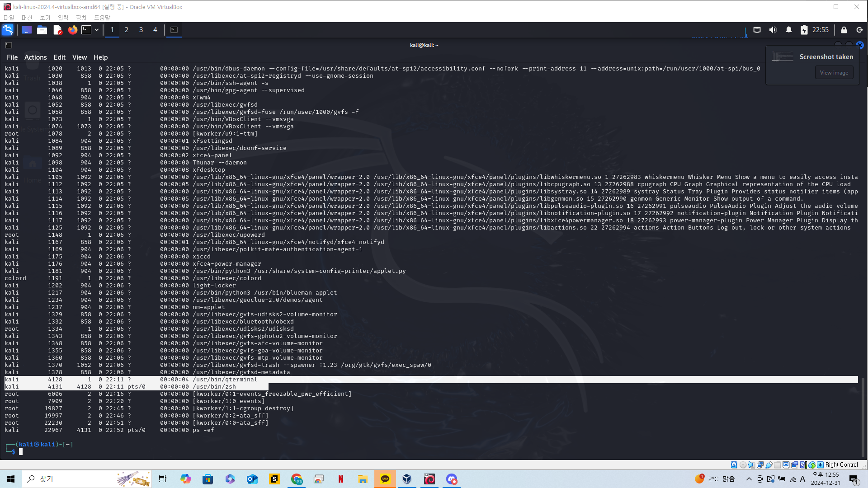Screen dimensions: 868x488
Task: Open the Kali applications menu
Action: [x=8, y=30]
